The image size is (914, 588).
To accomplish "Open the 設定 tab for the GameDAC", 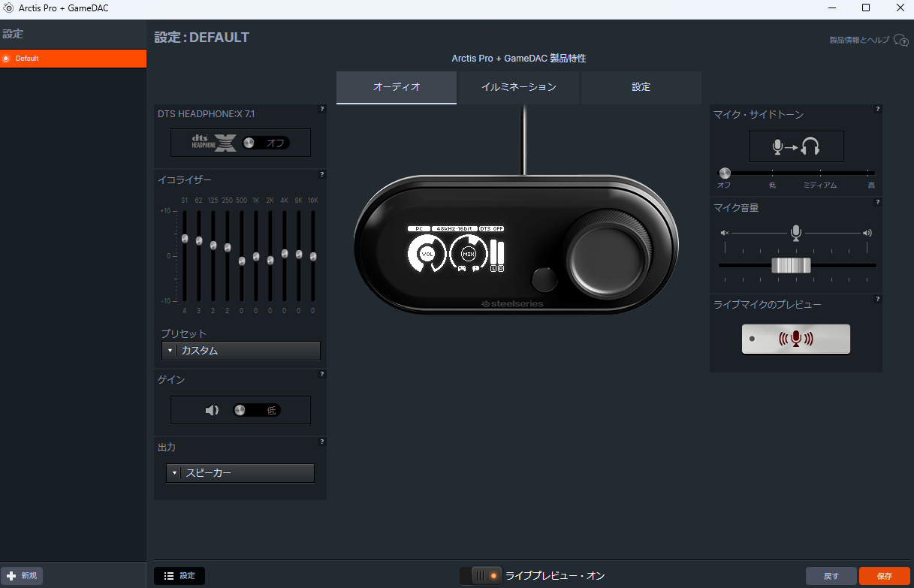I will coord(641,87).
